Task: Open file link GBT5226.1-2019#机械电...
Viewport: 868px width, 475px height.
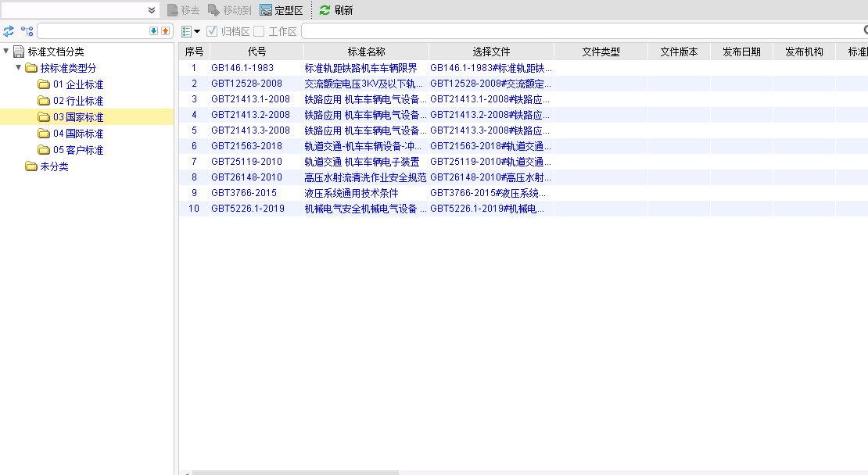Action: 487,209
